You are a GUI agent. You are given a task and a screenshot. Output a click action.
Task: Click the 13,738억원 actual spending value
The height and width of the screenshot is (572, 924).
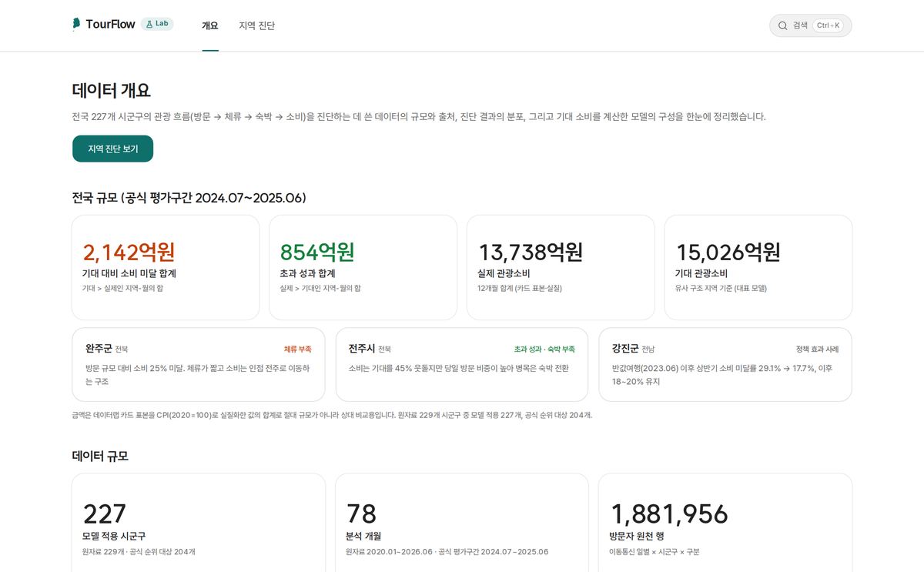coord(531,252)
